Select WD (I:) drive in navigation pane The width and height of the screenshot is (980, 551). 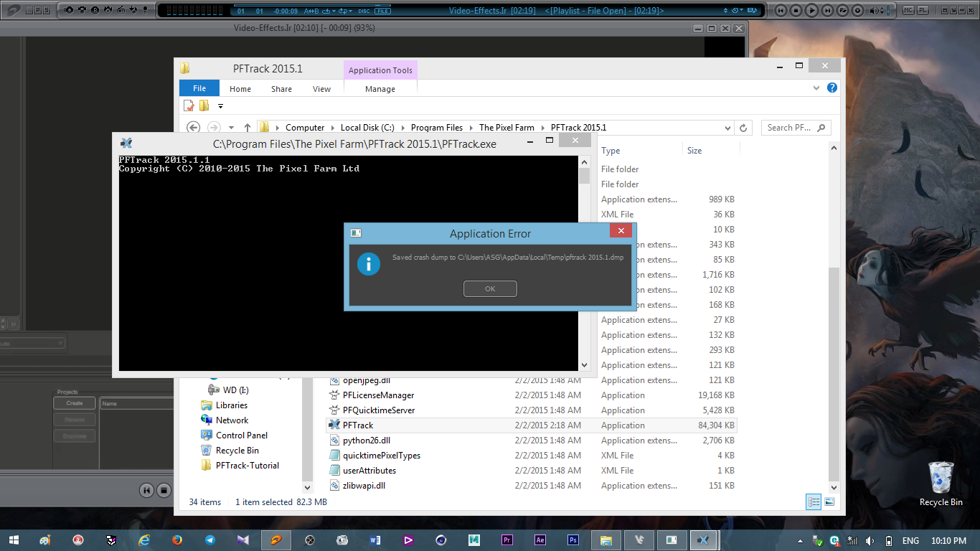[235, 390]
